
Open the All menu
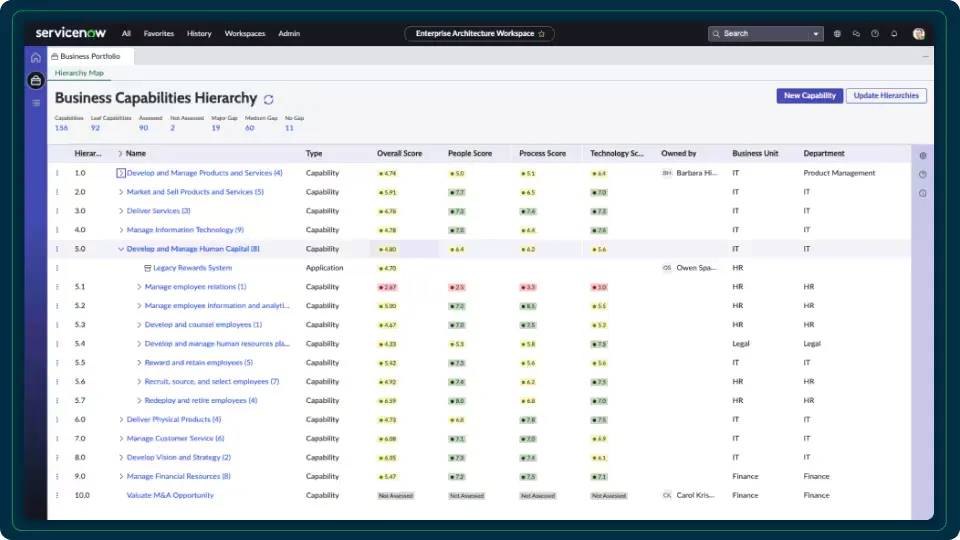[x=126, y=34]
